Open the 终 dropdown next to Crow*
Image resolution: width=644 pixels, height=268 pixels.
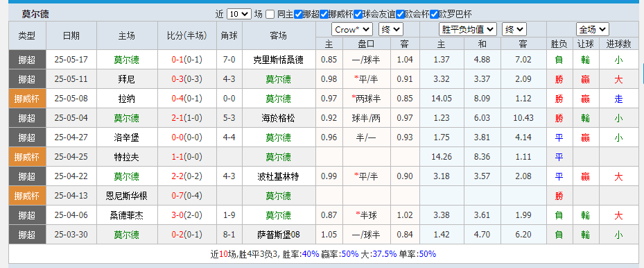tap(390, 30)
